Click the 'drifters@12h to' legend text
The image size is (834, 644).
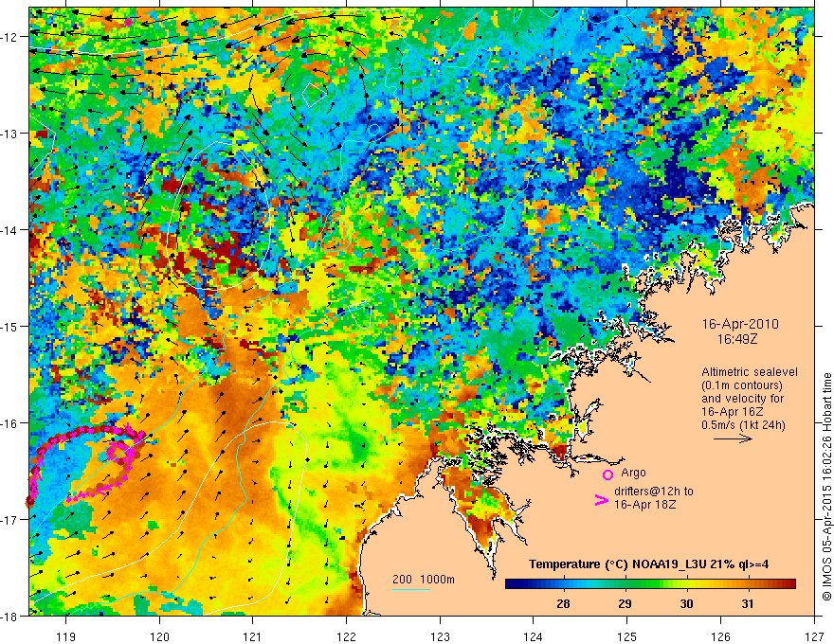coord(654,491)
